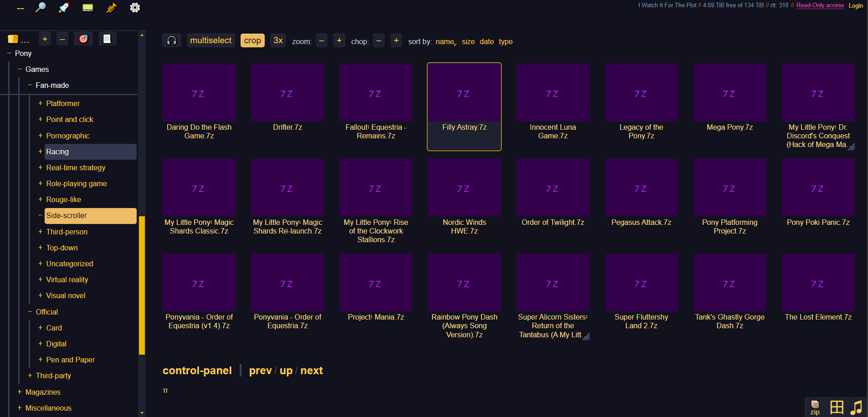This screenshot has width=868, height=417.
Task: Open the rocket upload tool
Action: point(64,8)
